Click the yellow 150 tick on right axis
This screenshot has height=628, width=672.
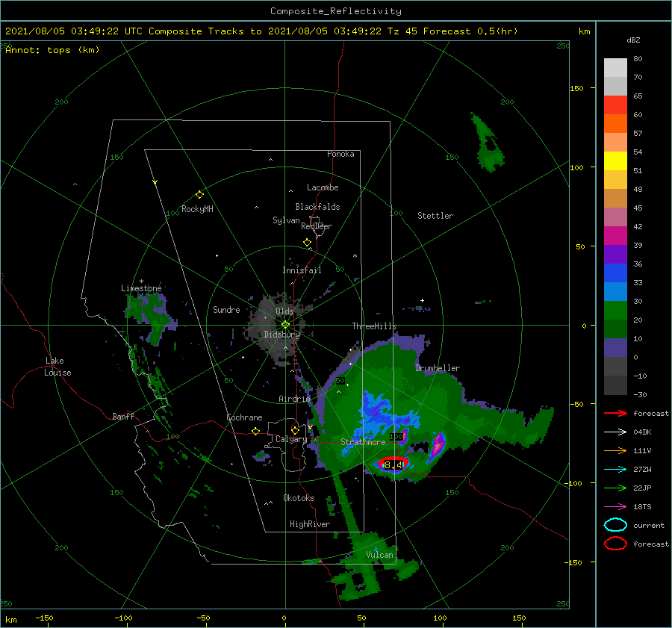click(x=576, y=88)
